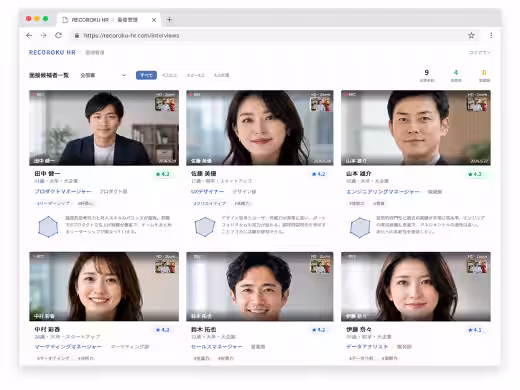
Task: Click the REC indicator on 田中 健一's video
Action: click(x=39, y=95)
